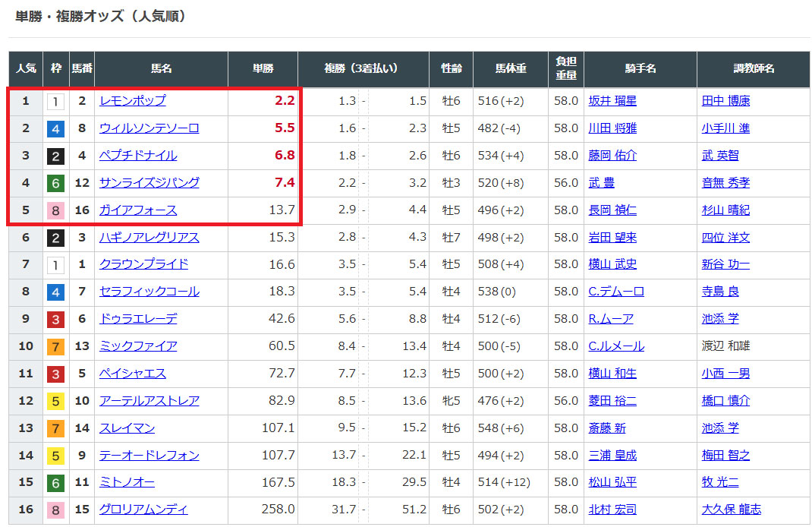
Task: Click the 258.0 win odds for グロリアムンディ
Action: tap(278, 510)
